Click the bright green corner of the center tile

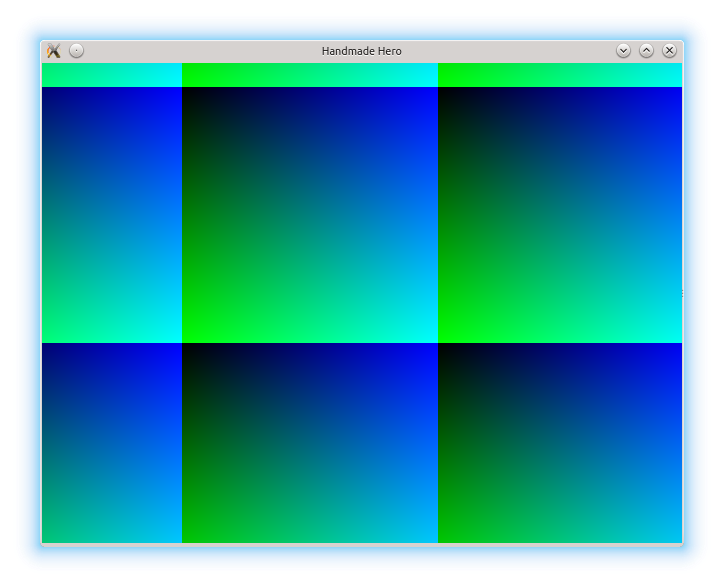[189, 336]
